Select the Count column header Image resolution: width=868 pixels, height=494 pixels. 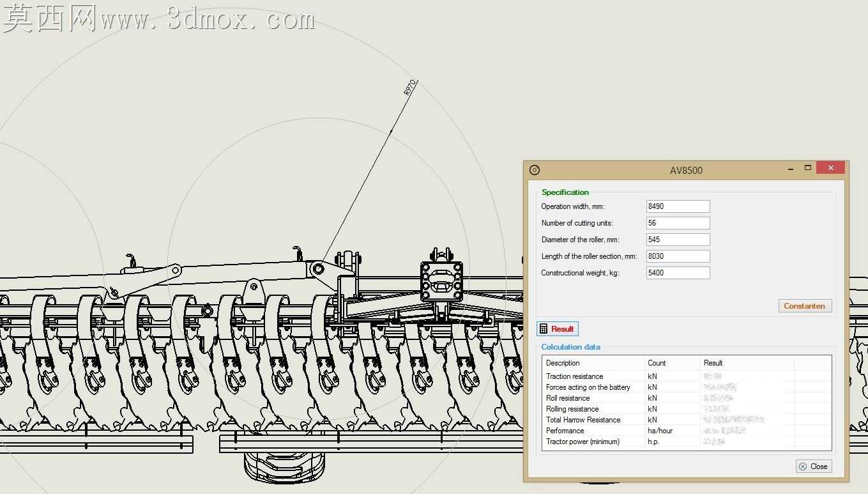point(673,363)
